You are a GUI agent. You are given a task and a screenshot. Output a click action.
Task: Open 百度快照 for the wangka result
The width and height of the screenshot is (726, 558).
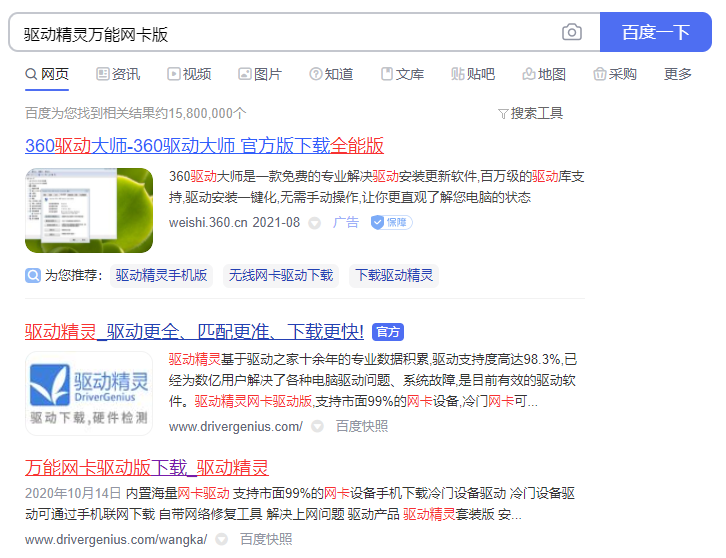point(266,539)
